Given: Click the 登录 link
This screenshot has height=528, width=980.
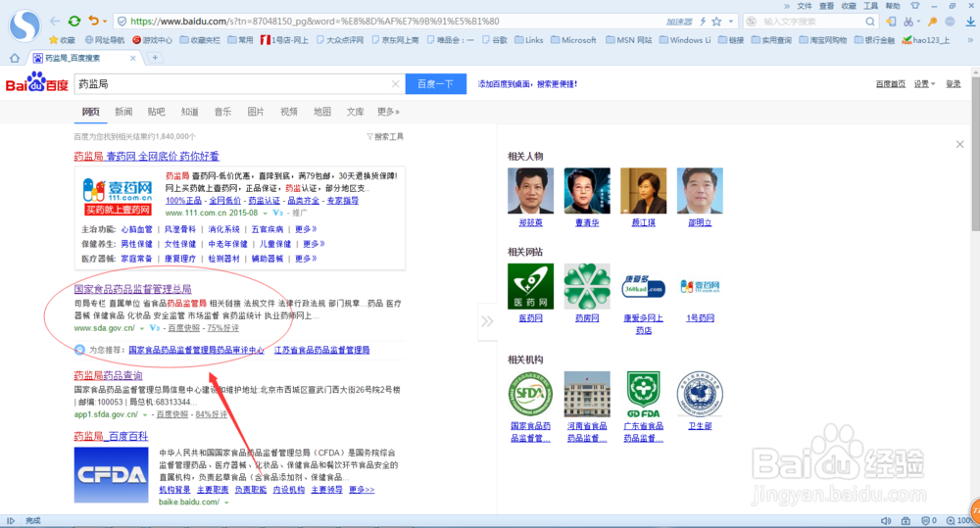Looking at the screenshot, I should click(954, 83).
